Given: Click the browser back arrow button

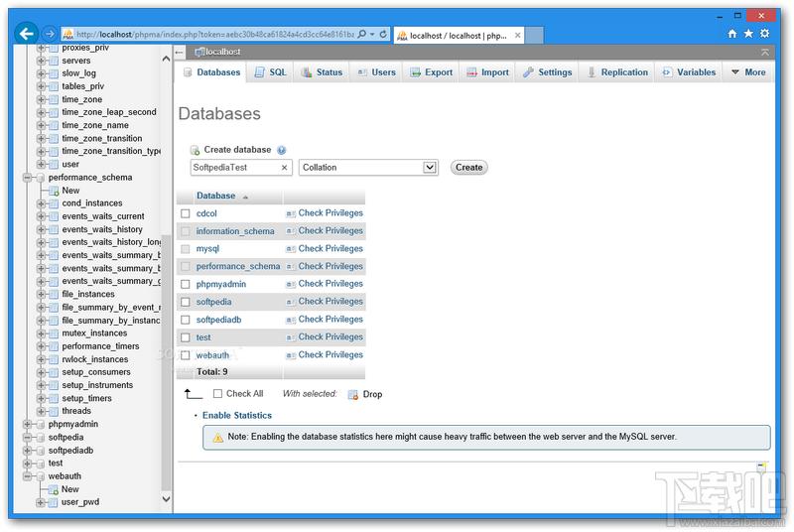Looking at the screenshot, I should 27,34.
